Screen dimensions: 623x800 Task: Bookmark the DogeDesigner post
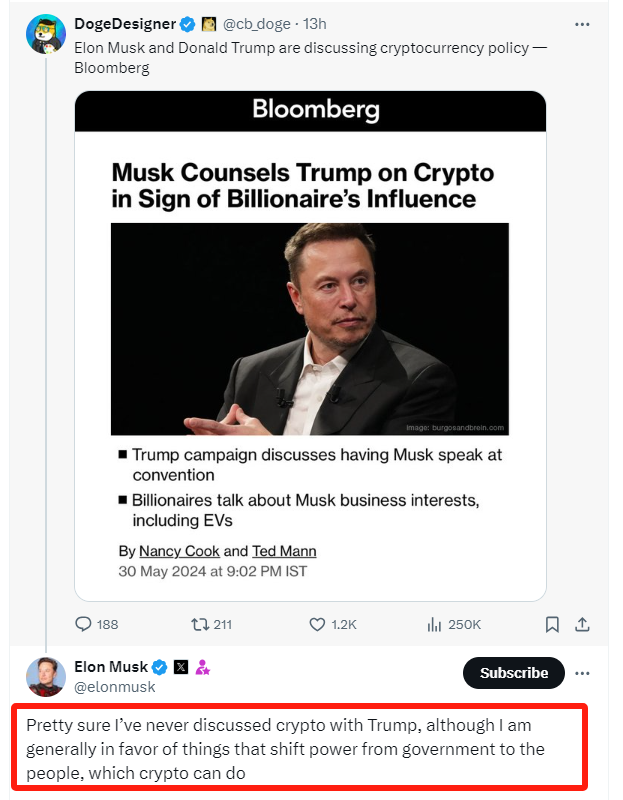[x=552, y=624]
